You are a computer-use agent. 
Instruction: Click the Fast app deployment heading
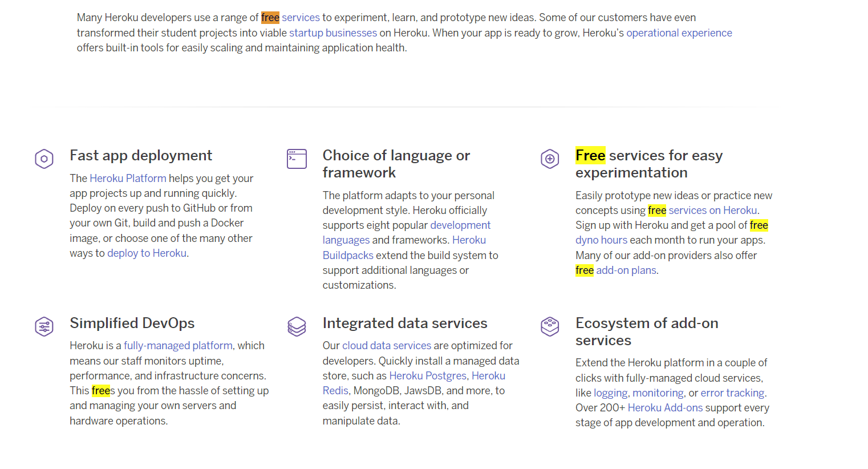[x=141, y=156]
